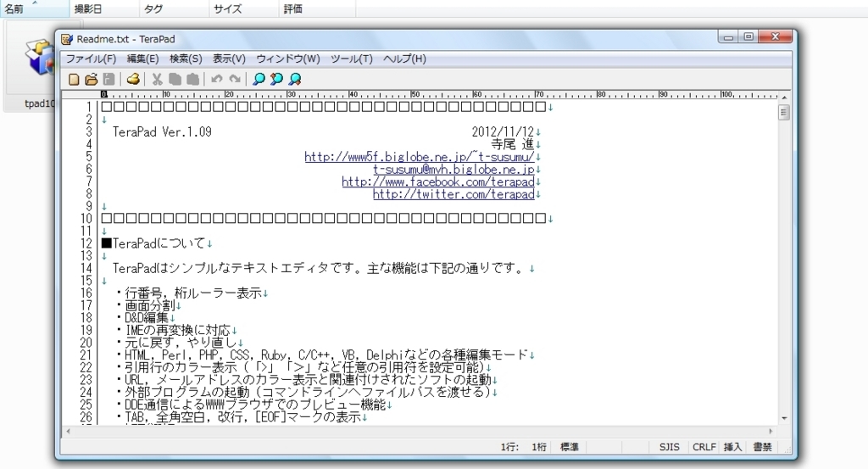
Task: Click the IMEの再変換に対応 line
Action: [173, 331]
